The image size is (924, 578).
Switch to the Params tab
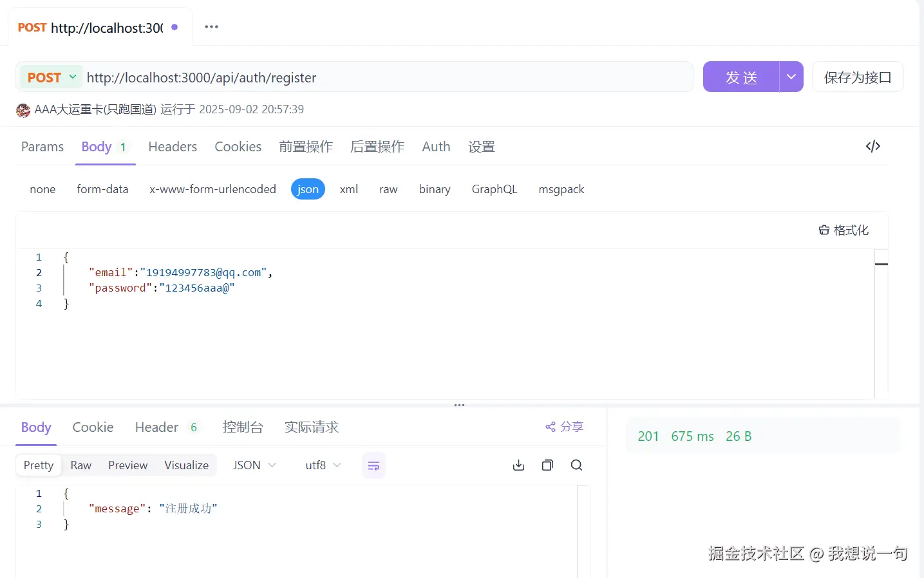pyautogui.click(x=42, y=147)
